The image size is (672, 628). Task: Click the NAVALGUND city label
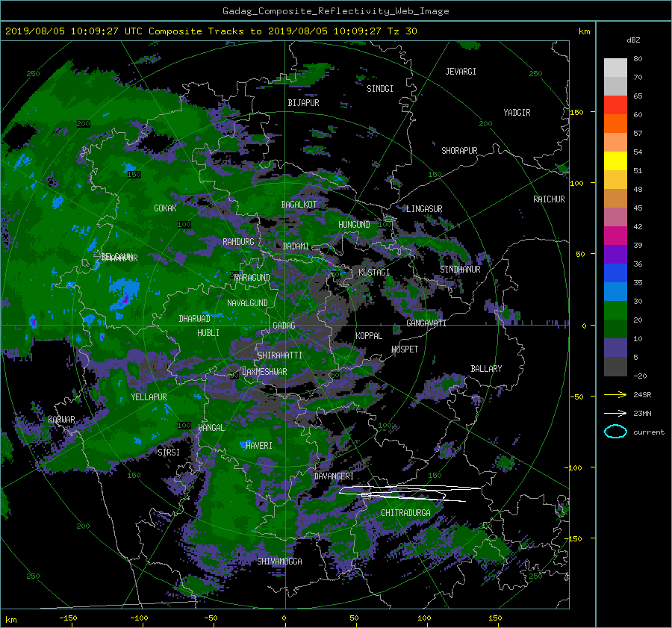point(247,303)
